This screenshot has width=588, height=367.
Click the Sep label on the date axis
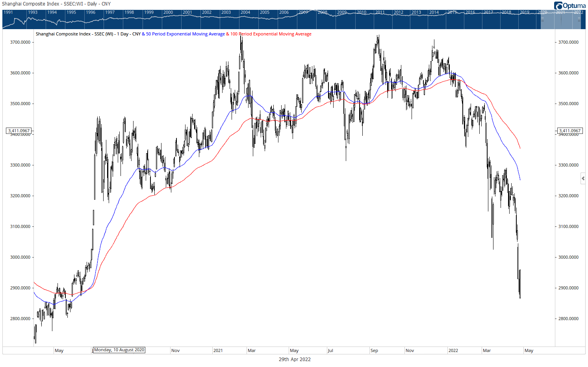pos(374,350)
